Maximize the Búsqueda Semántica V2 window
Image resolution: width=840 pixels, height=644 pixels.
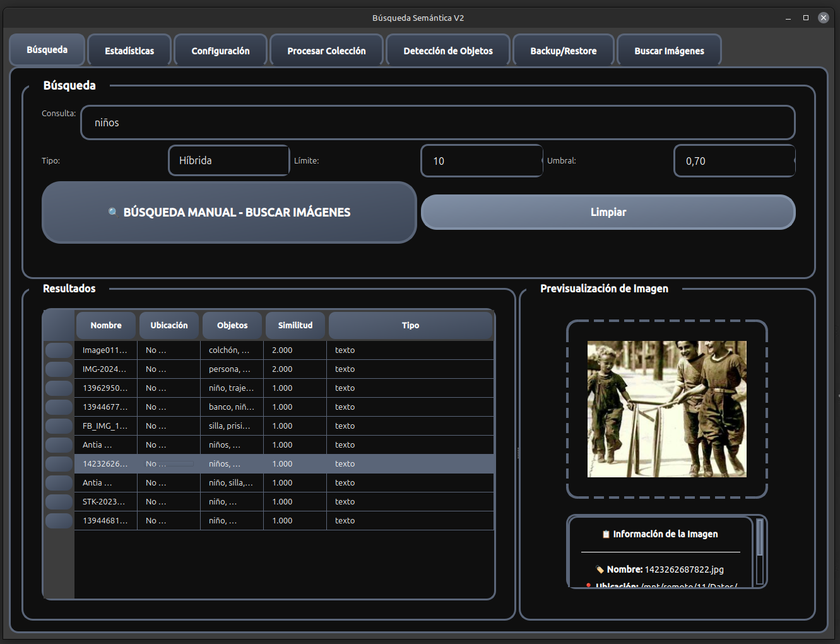(x=805, y=18)
